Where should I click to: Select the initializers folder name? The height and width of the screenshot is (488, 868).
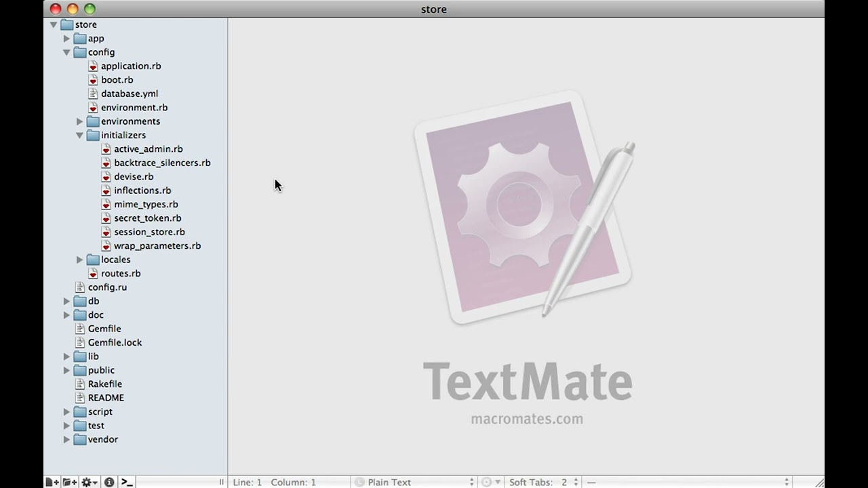click(x=123, y=135)
